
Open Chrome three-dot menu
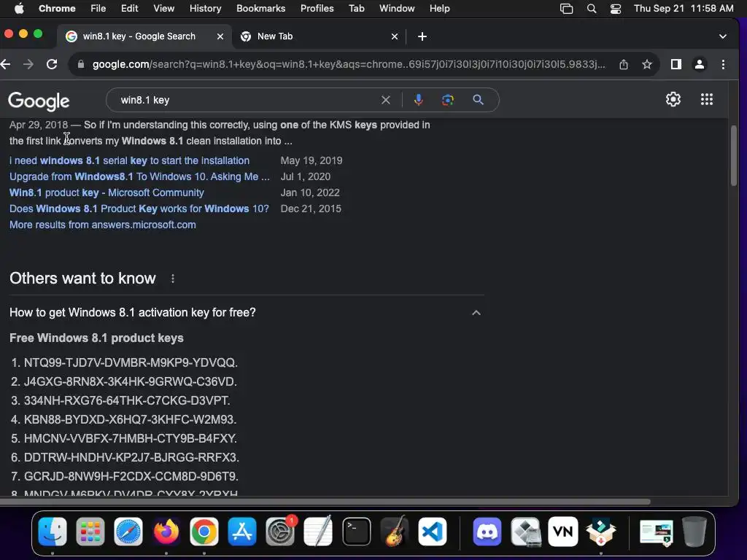tap(723, 64)
